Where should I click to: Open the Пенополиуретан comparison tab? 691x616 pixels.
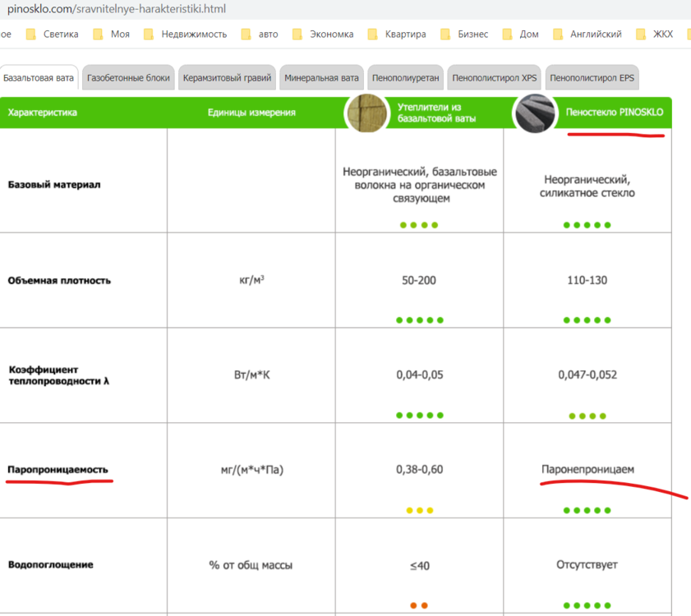407,76
